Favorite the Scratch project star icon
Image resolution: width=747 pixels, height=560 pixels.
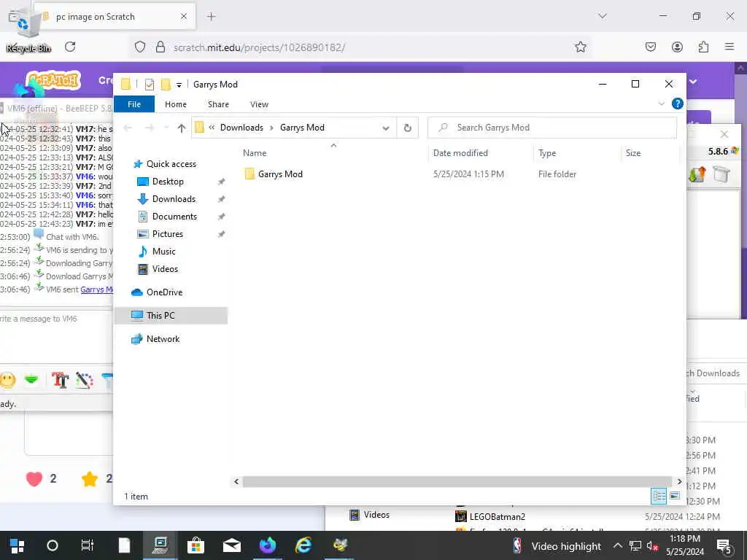(90, 478)
